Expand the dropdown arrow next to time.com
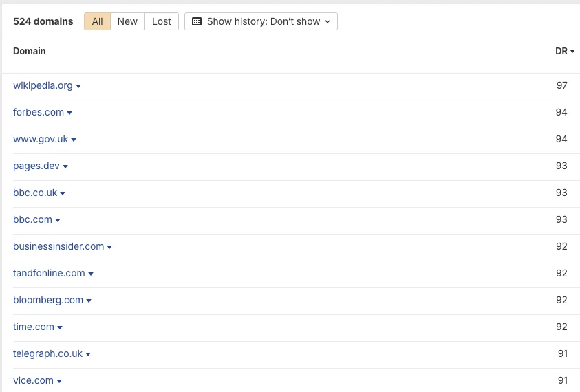The height and width of the screenshot is (392, 580). (60, 327)
